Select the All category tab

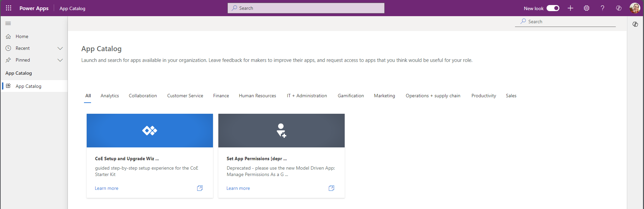pos(88,96)
